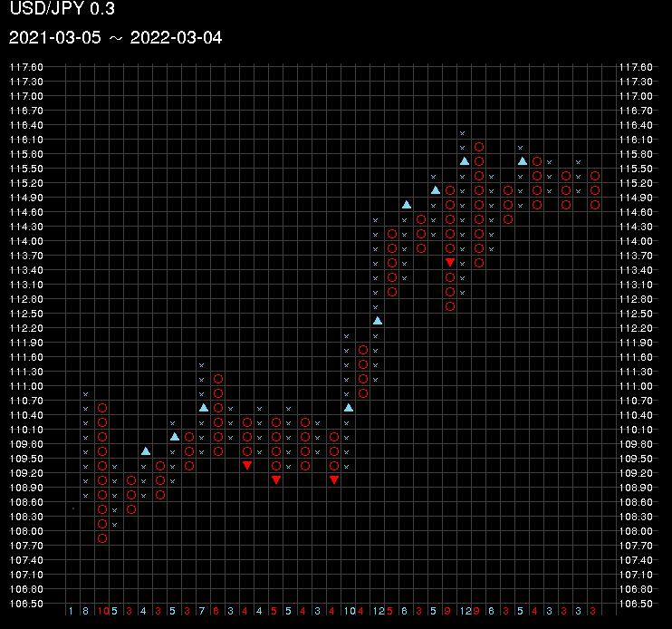
Task: Click the 115.50 label on right axis
Action: tap(634, 169)
